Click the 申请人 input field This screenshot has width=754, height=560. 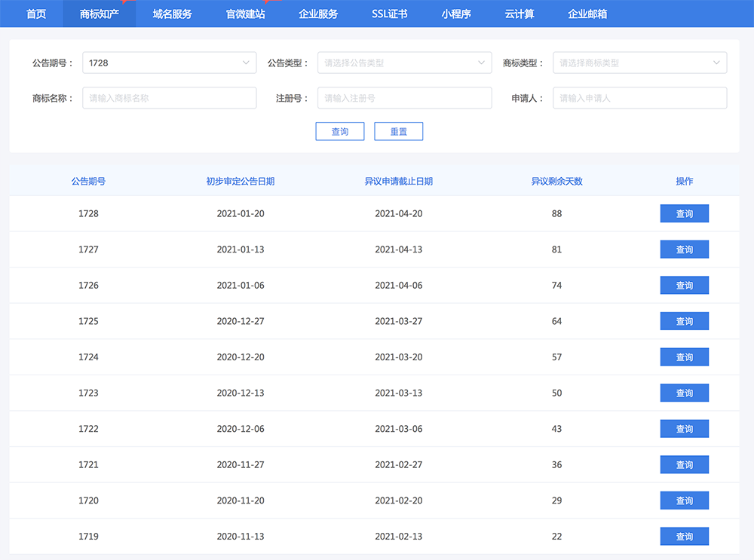click(x=639, y=98)
